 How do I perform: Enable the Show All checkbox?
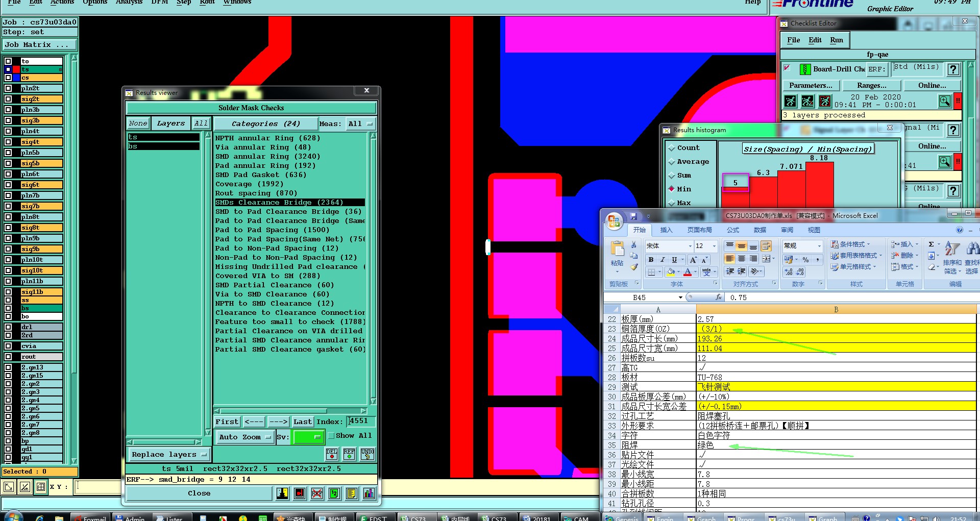point(331,435)
